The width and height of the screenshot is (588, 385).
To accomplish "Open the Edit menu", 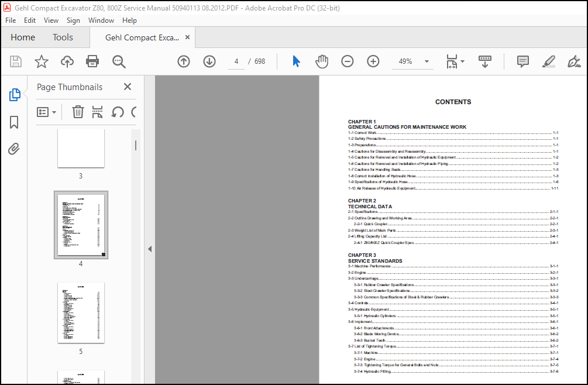I will click(x=30, y=20).
